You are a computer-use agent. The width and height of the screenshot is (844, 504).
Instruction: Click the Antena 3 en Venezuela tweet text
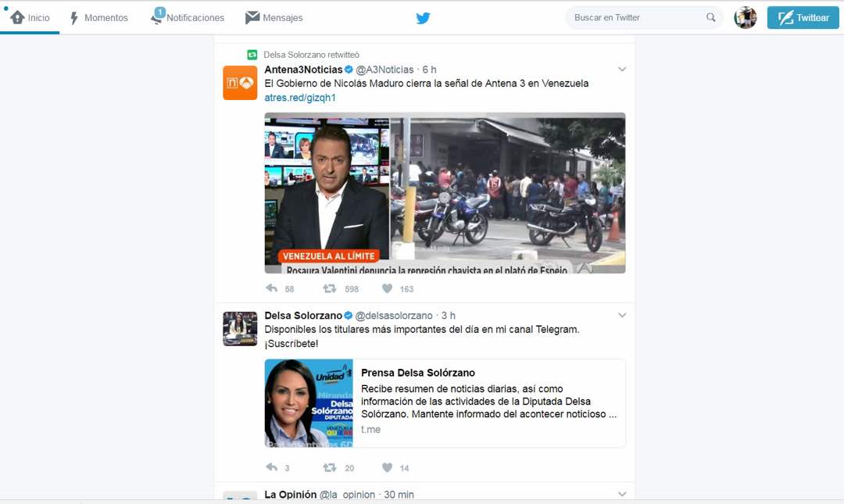coord(427,84)
